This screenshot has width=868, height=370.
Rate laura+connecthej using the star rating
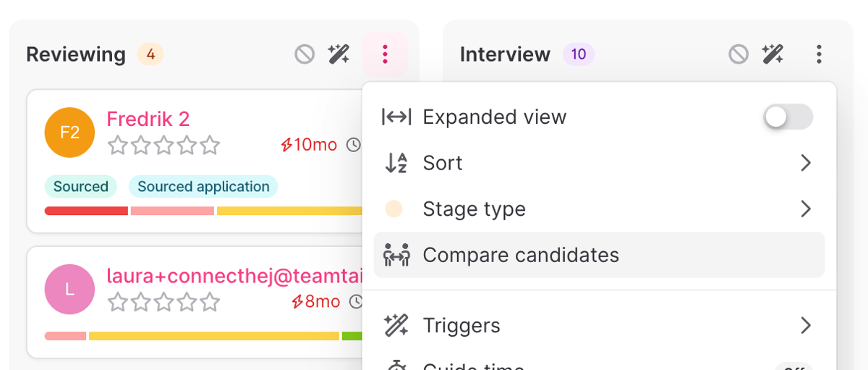pos(163,302)
